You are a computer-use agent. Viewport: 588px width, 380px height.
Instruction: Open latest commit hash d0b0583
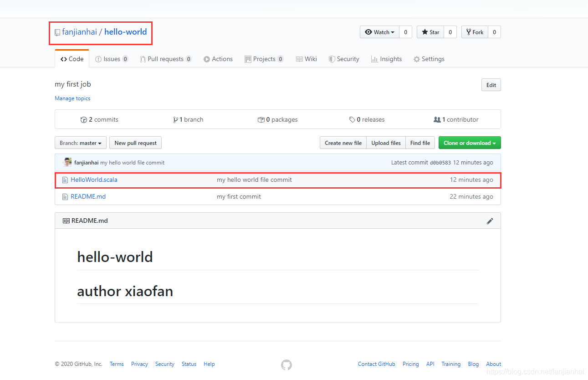point(440,163)
